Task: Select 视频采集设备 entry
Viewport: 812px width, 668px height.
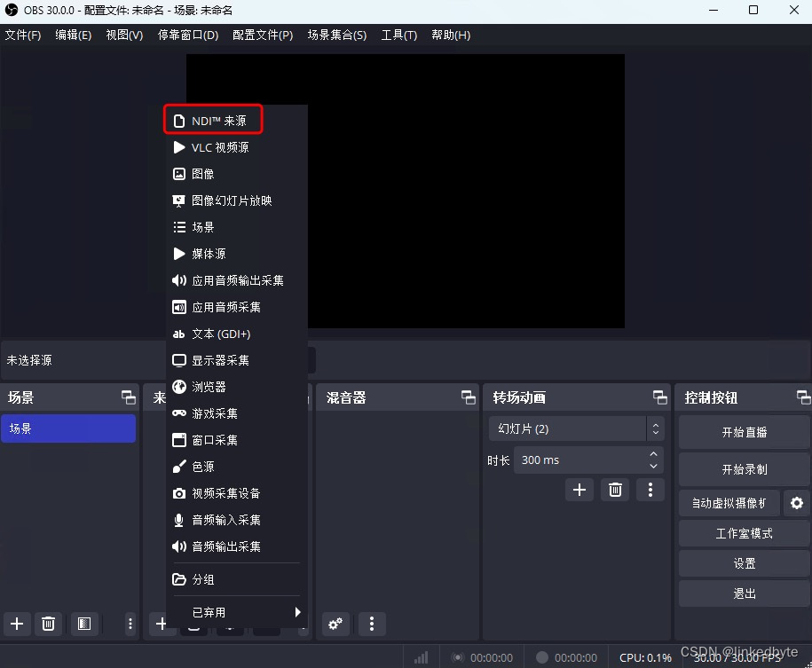Action: [x=237, y=493]
